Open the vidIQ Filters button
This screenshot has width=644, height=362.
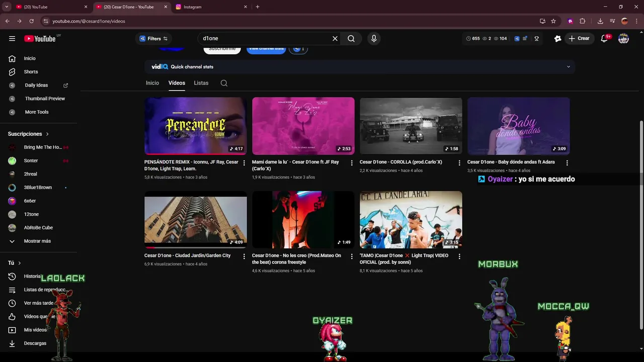tap(153, 39)
